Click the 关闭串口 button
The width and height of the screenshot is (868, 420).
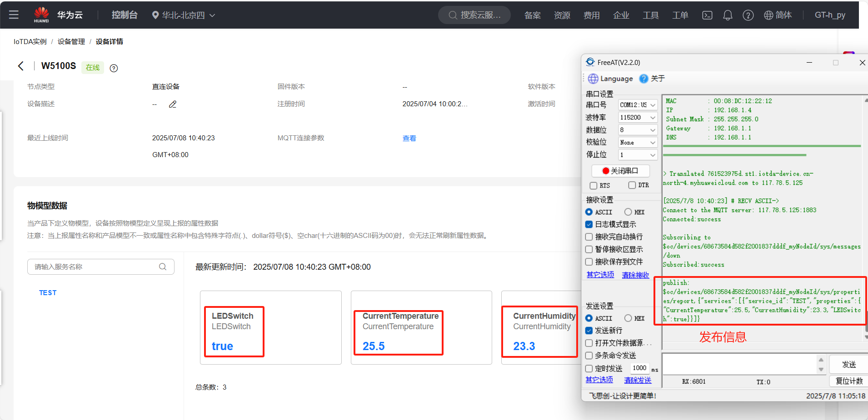(620, 171)
